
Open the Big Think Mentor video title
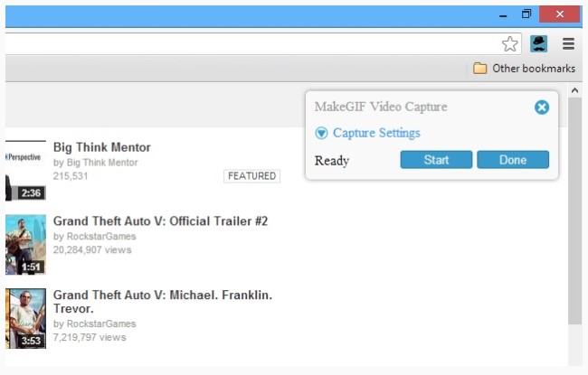101,147
